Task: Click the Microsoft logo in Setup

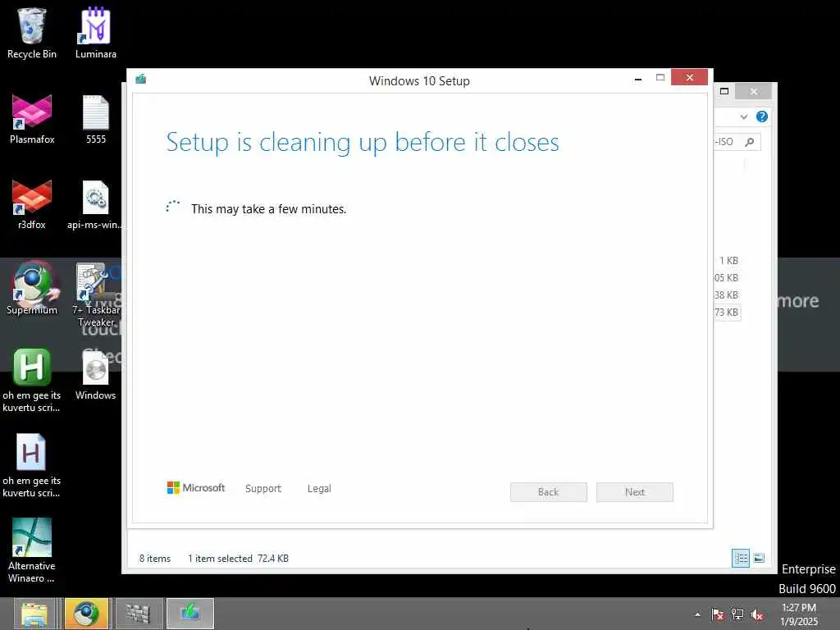Action: (x=196, y=487)
